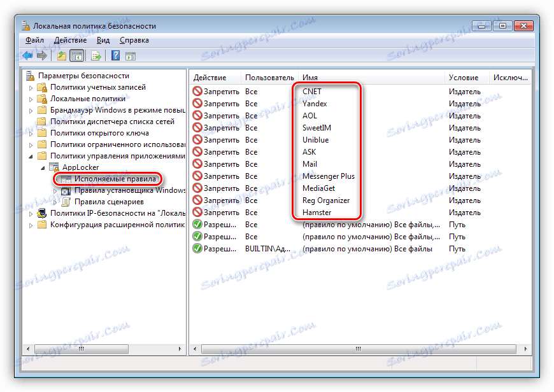This screenshot has height=392, width=554.
Task: Click the deny icon next to CNET rule
Action: point(195,91)
